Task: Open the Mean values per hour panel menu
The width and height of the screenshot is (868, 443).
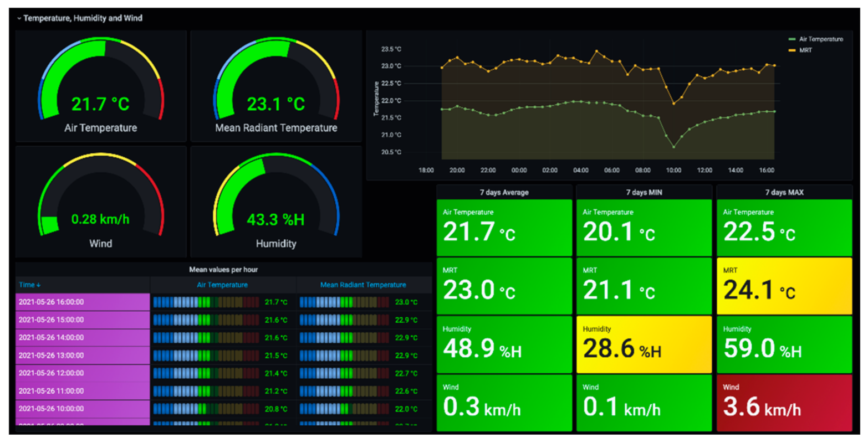Action: [x=223, y=270]
